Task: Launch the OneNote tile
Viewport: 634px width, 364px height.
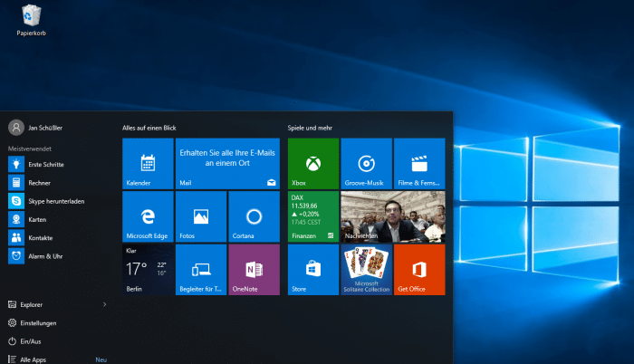Action: [254, 270]
